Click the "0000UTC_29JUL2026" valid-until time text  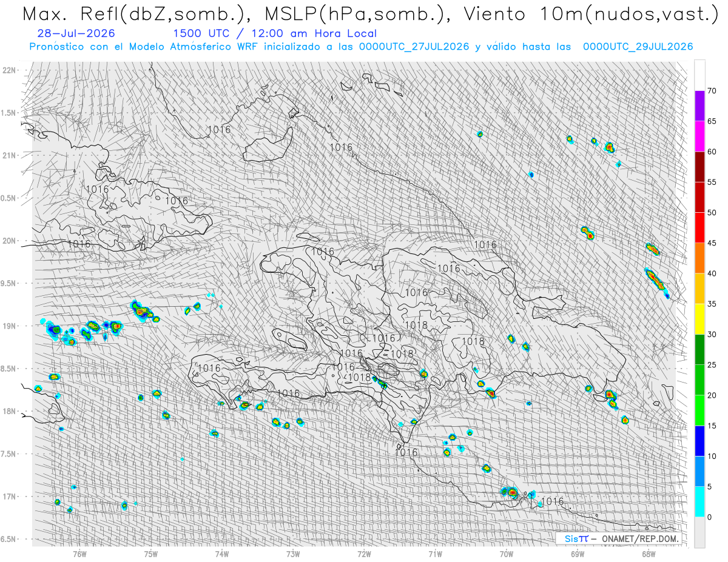pos(638,46)
